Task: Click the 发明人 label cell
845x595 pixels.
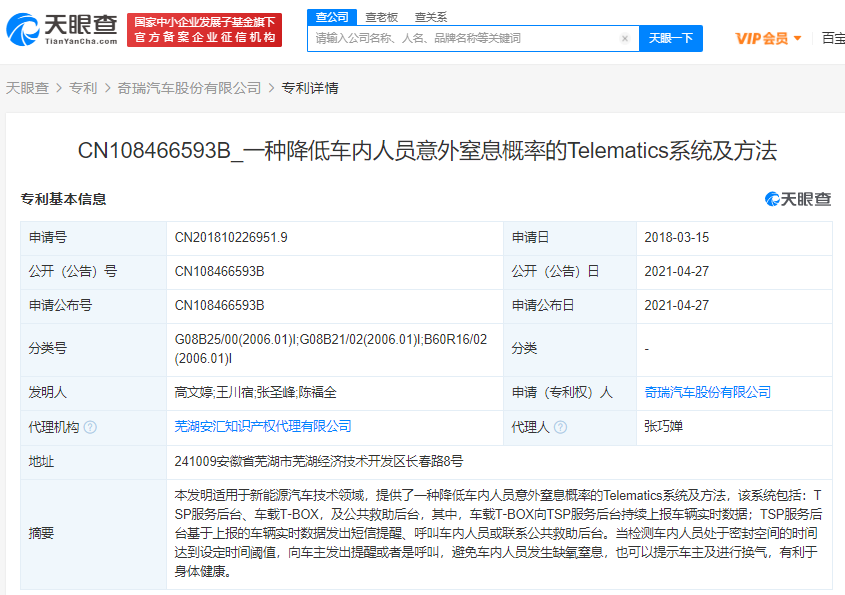Action: [94, 392]
